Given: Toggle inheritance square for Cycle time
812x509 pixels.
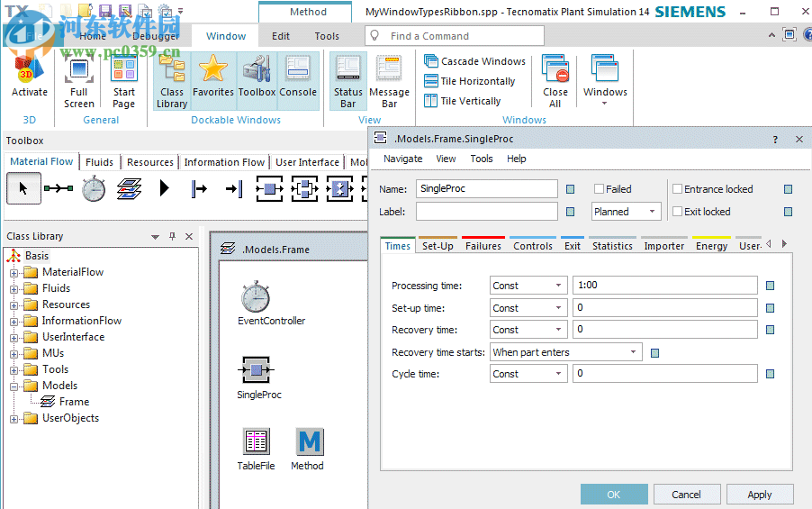Looking at the screenshot, I should [x=770, y=374].
